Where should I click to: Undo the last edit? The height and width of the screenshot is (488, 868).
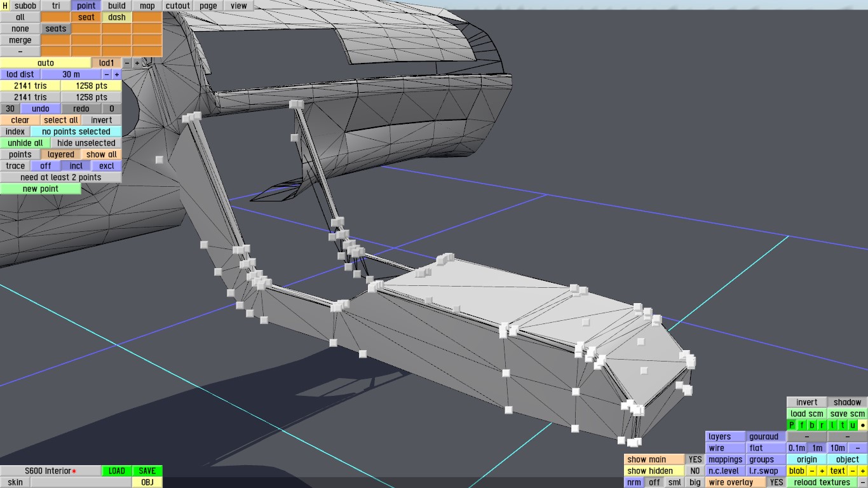click(x=41, y=109)
